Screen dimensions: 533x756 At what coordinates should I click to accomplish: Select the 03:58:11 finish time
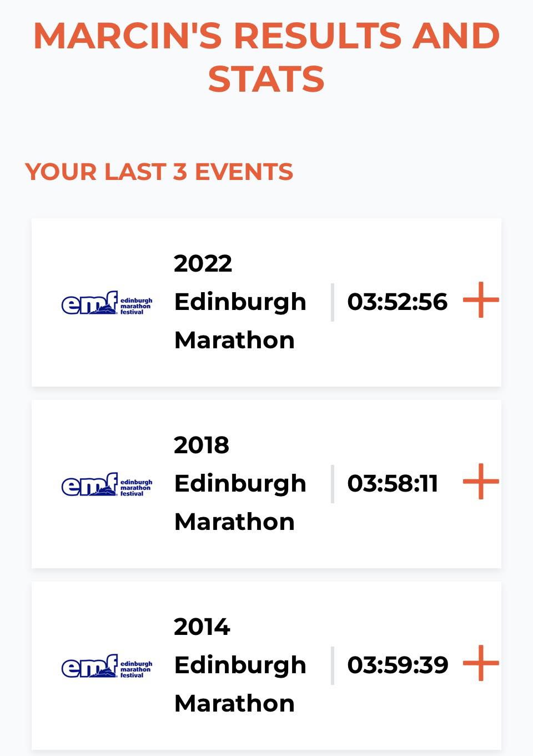tap(393, 483)
